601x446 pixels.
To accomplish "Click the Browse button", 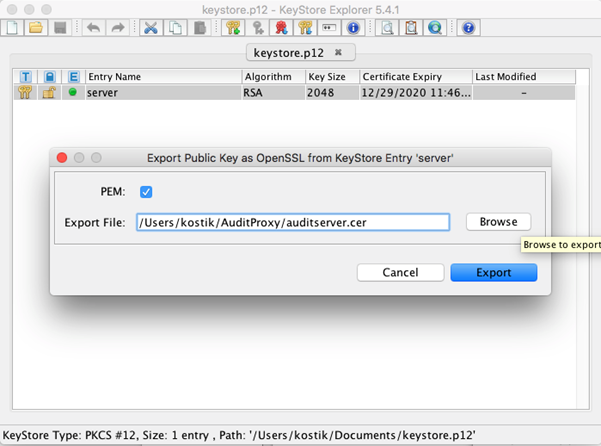I will (498, 222).
